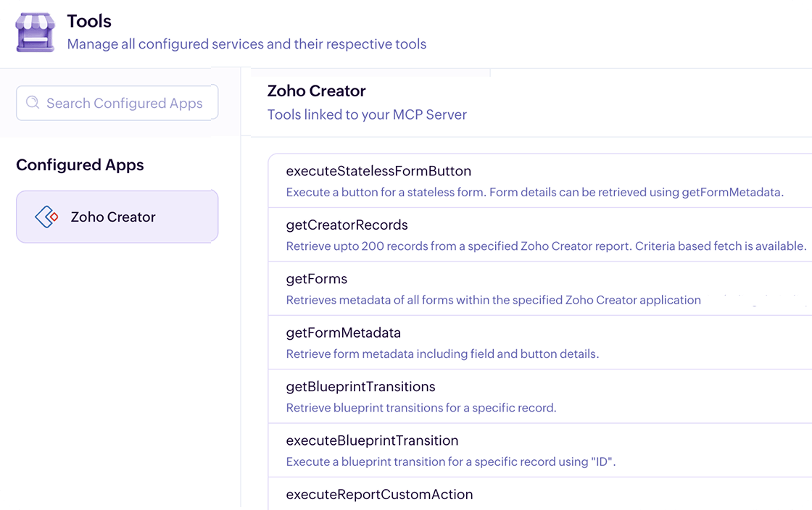The image size is (812, 510).
Task: Click the Tools storefront icon
Action: point(36,33)
